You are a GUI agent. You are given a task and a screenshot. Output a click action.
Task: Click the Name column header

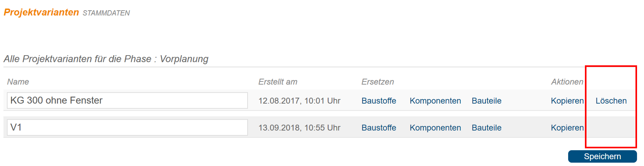click(18, 82)
